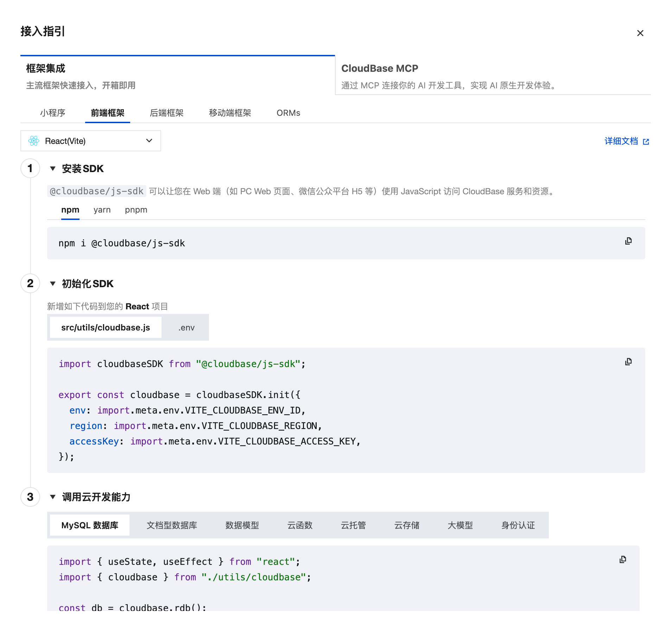672x637 pixels.
Task: Open the 详细文档 link
Action: tap(621, 141)
